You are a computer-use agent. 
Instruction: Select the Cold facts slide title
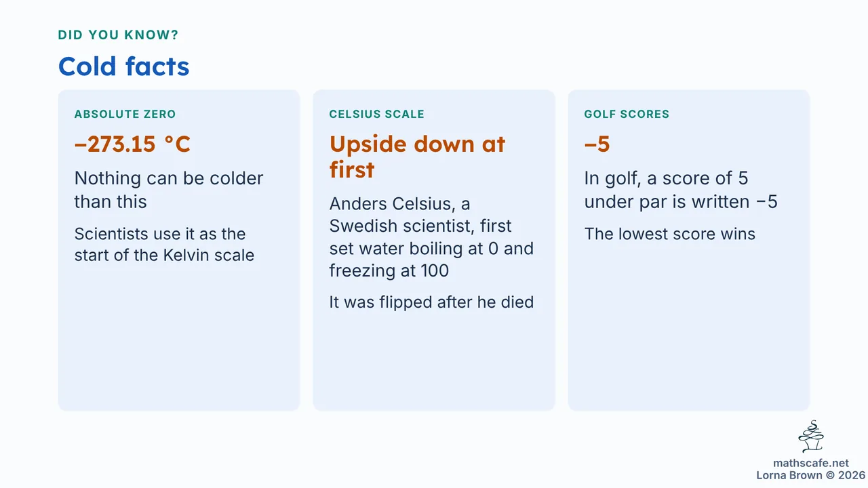coord(123,66)
